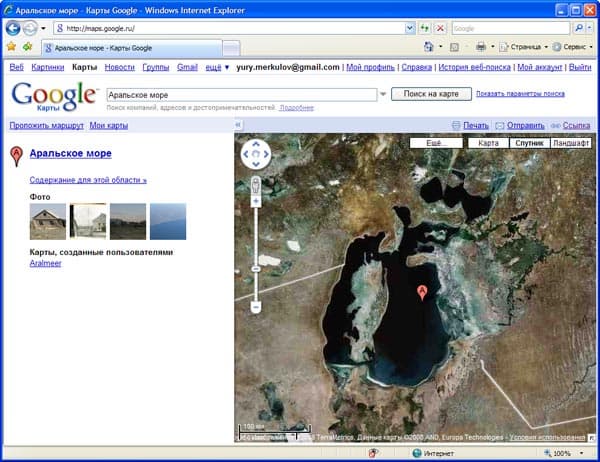Click red marker A beside the result title

point(16,157)
